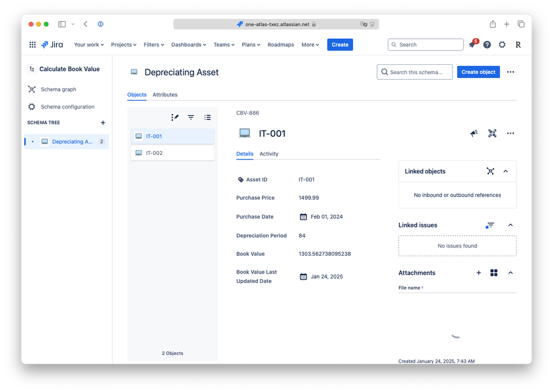Collapse the Attachments section
The width and height of the screenshot is (553, 392).
tap(510, 273)
